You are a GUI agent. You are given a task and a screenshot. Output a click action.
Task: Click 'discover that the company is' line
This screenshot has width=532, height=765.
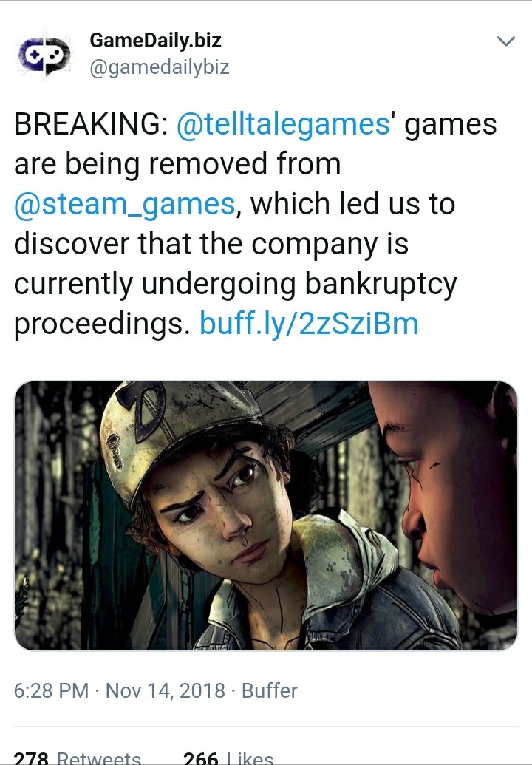211,243
